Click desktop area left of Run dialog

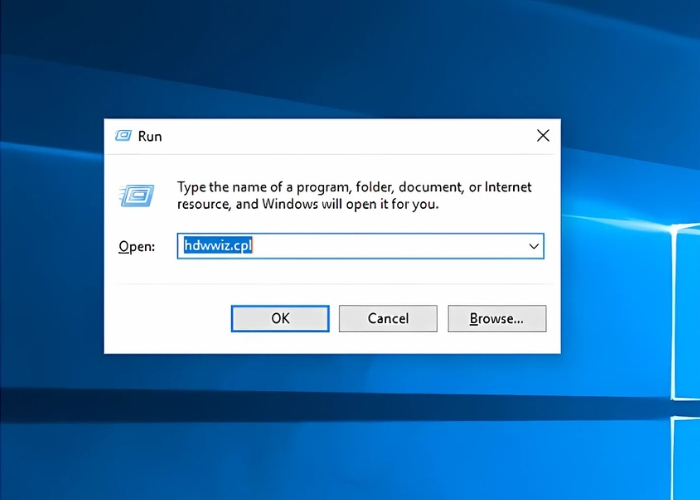click(x=50, y=240)
